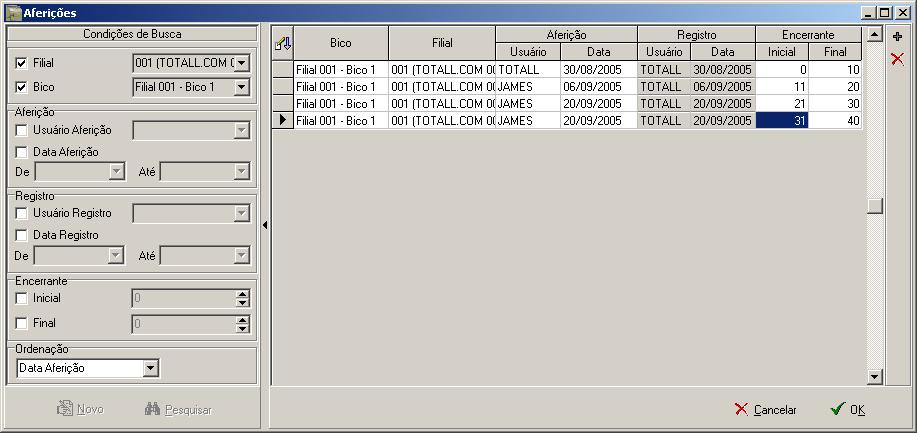Screen dimensions: 917x433
Task: Collapse search panel with left arrow
Action: (265, 225)
